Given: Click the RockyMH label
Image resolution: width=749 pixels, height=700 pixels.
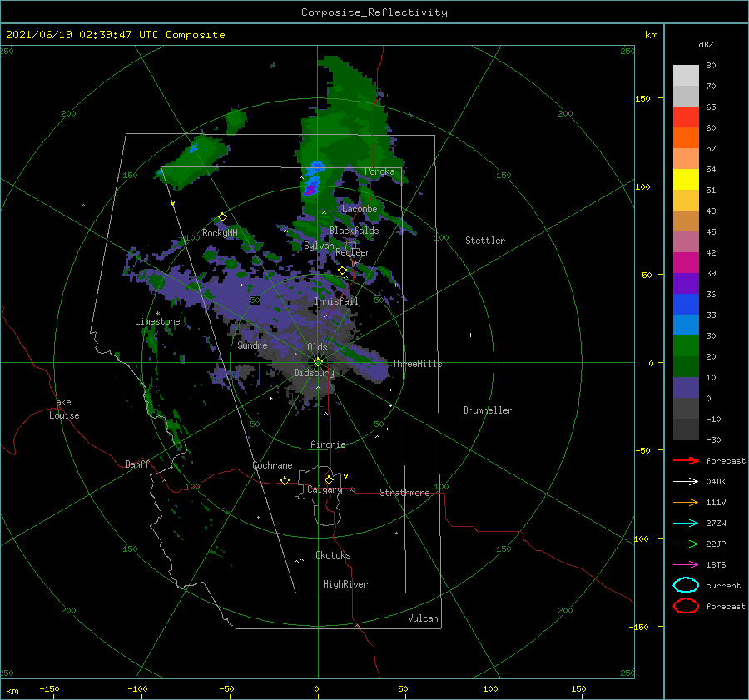Looking at the screenshot, I should point(220,233).
